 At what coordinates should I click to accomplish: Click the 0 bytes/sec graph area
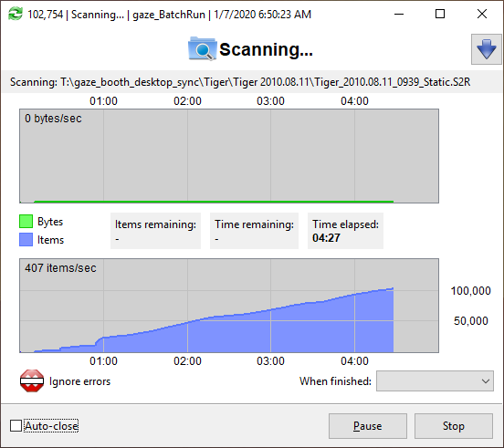[229, 156]
